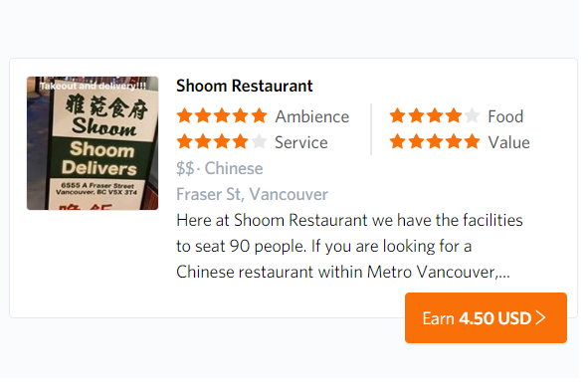Select the Value rating label
The image size is (588, 392).
pyautogui.click(x=508, y=142)
